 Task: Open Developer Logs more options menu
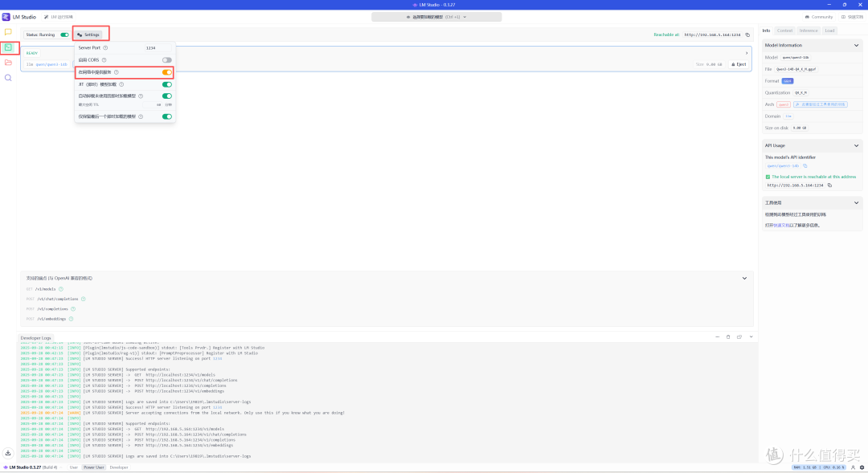718,337
